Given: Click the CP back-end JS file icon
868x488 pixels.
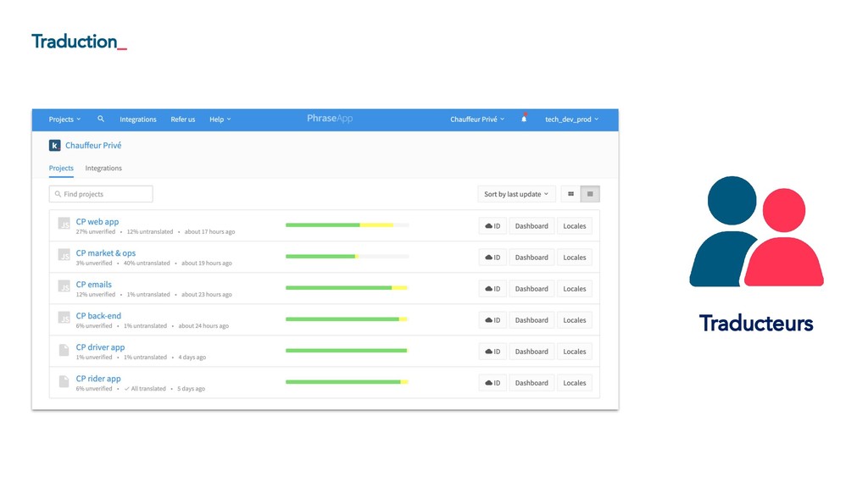Looking at the screenshot, I should coord(64,318).
